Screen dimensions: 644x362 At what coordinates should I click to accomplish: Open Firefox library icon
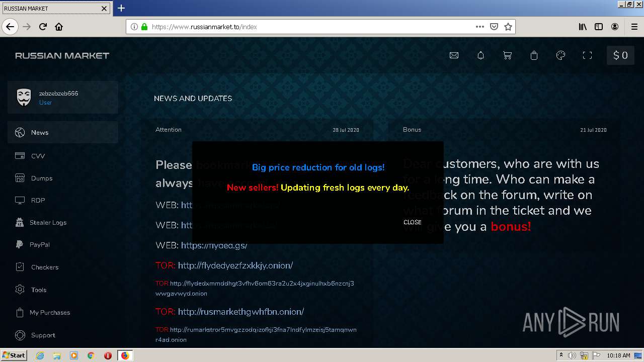(x=583, y=27)
